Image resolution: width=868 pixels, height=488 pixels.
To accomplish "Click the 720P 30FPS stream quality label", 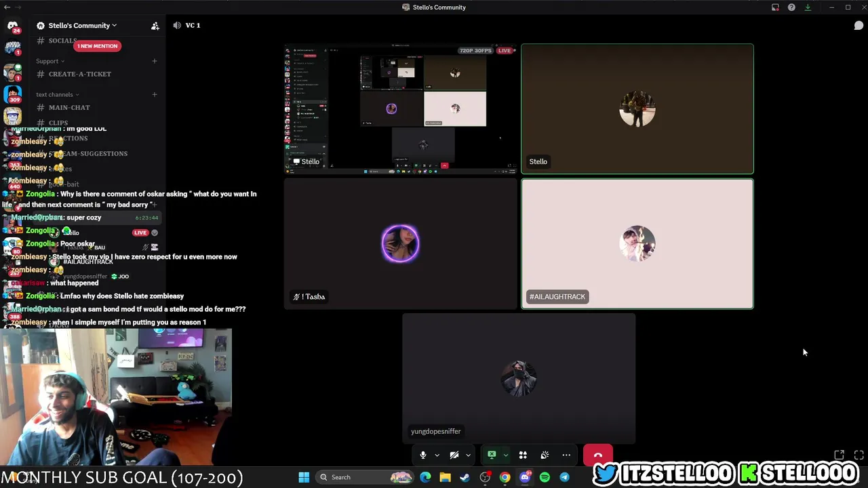I will coord(475,51).
